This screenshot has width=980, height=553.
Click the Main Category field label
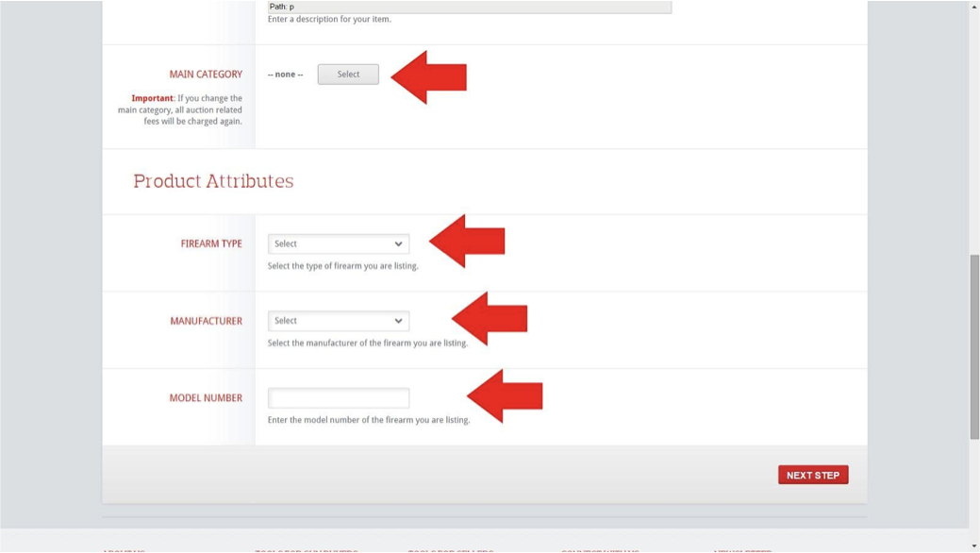tap(206, 75)
